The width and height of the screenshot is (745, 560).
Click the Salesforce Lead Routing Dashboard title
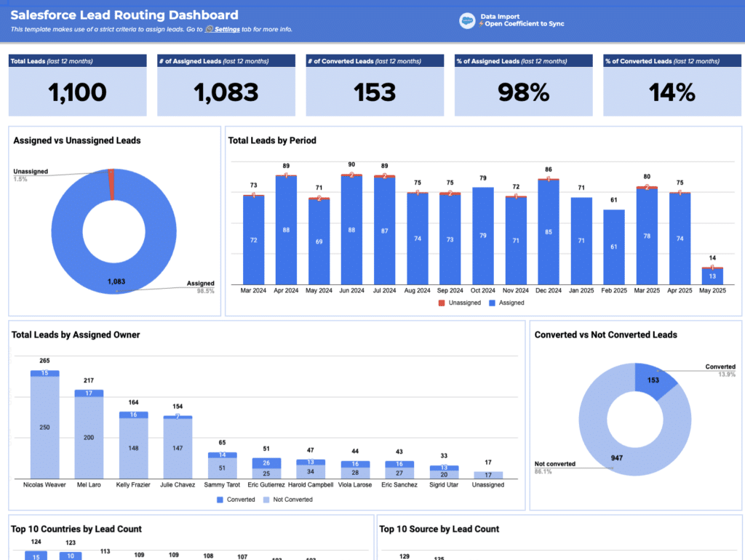click(124, 15)
